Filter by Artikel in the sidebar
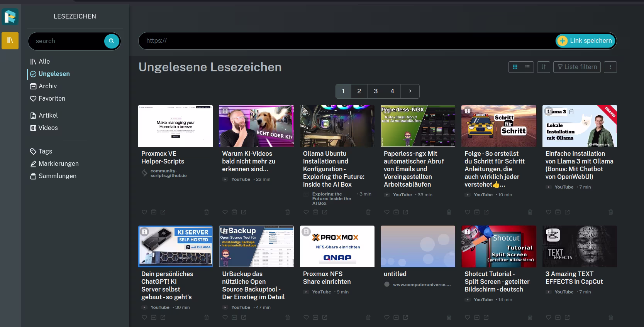Image resolution: width=644 pixels, height=327 pixels. tap(44, 115)
